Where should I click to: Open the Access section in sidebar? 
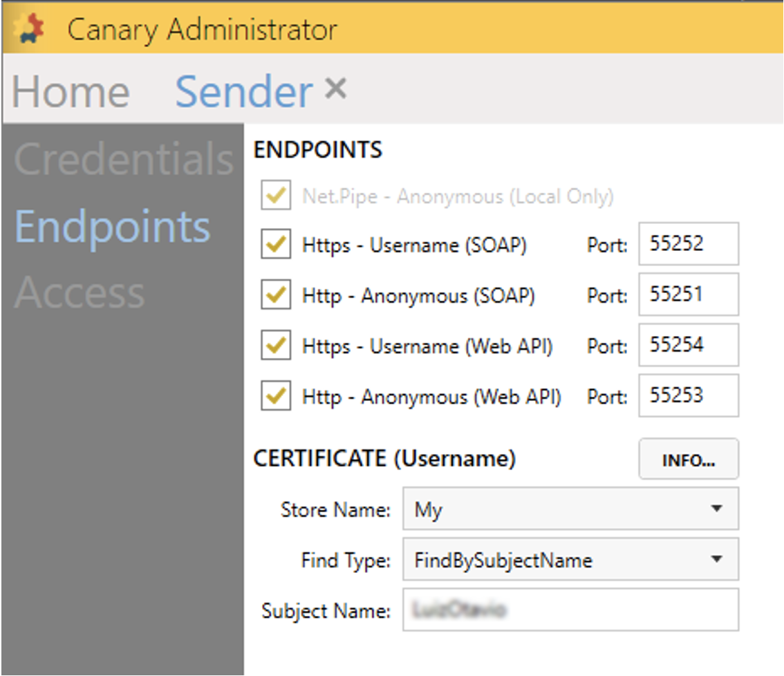[80, 292]
